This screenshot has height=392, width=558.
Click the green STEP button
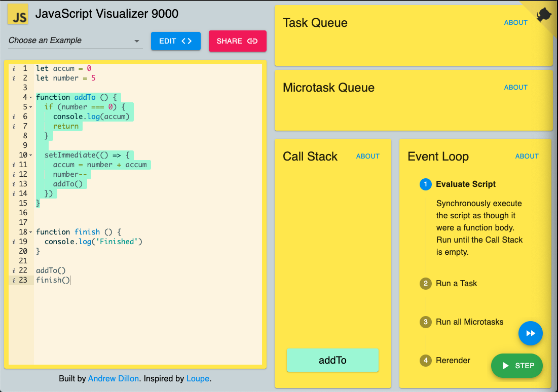(517, 365)
